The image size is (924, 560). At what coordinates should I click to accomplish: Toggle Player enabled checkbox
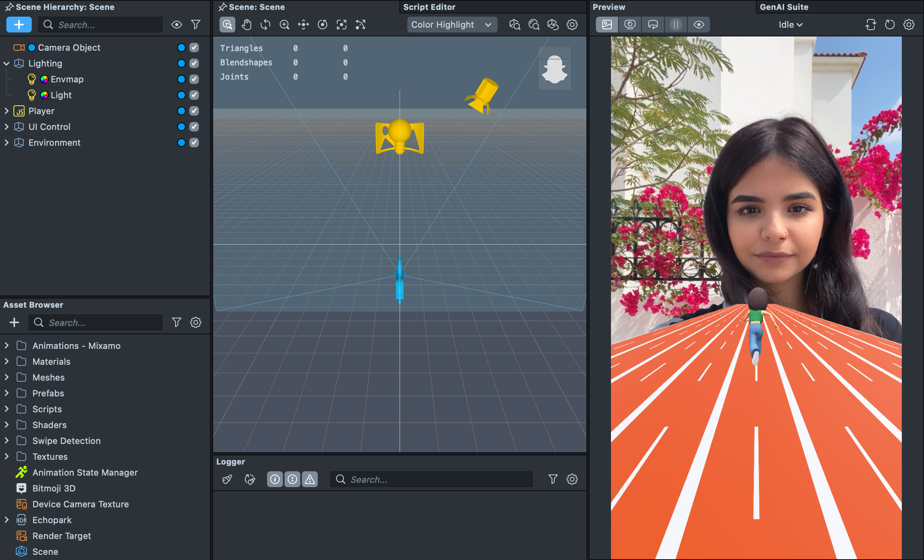194,111
